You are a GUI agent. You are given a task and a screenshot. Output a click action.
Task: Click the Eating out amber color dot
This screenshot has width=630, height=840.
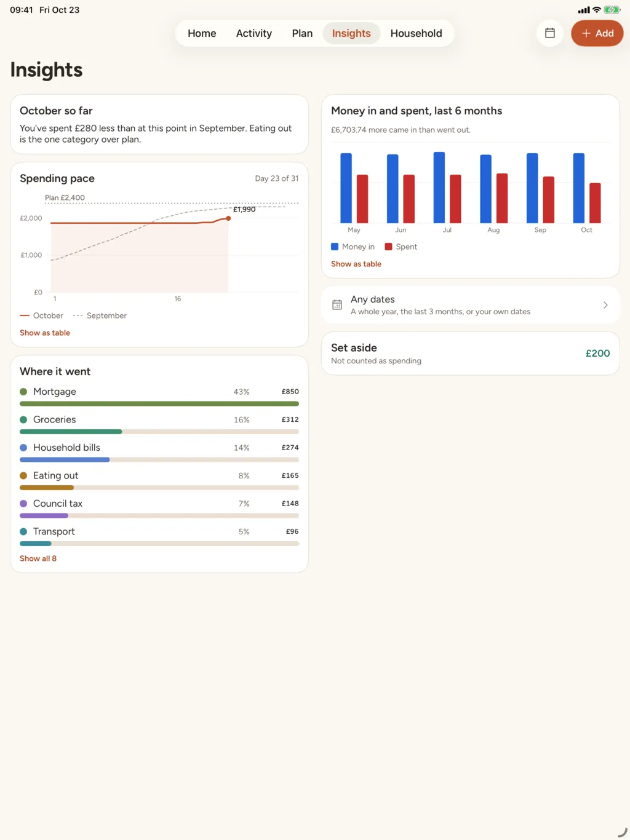click(x=23, y=475)
